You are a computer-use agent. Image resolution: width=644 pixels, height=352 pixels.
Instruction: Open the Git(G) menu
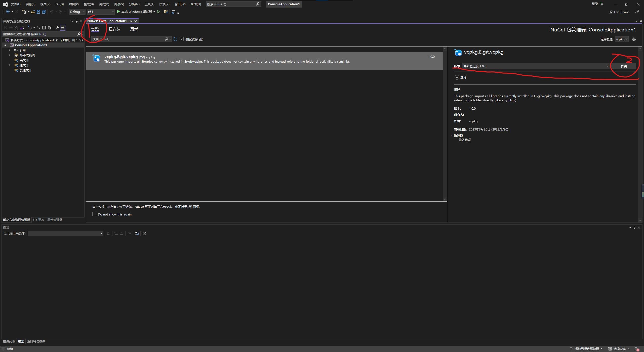click(x=59, y=4)
